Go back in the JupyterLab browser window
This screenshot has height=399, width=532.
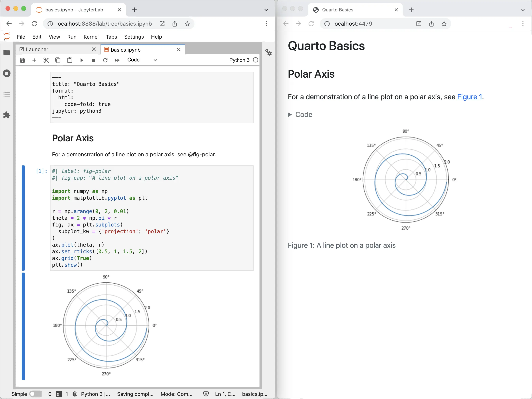(9, 24)
